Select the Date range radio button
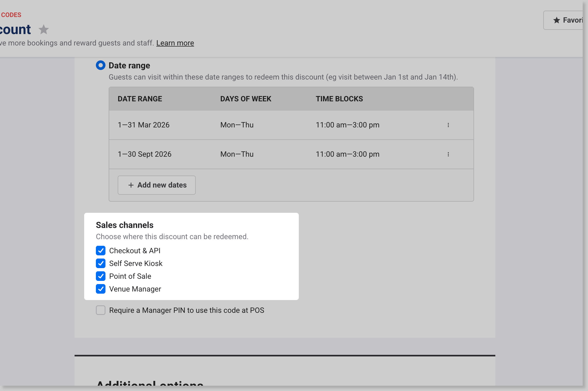Image resolution: width=588 pixels, height=391 pixels. 101,65
